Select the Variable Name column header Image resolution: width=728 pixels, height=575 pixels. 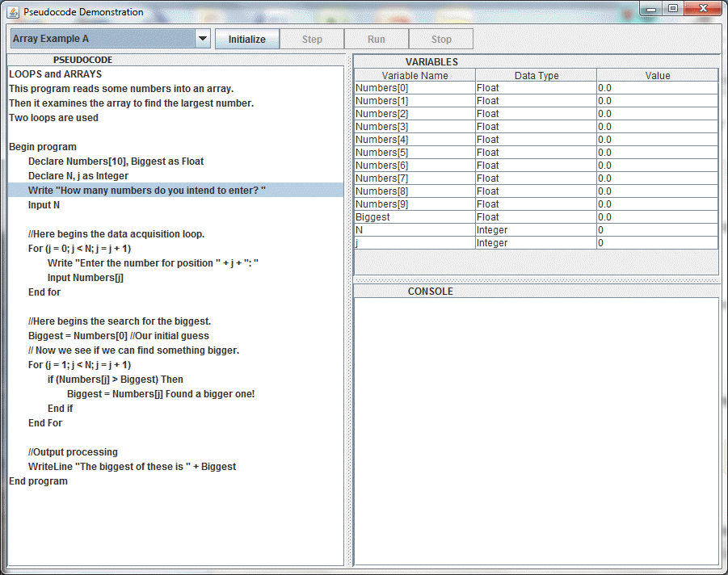coord(414,76)
